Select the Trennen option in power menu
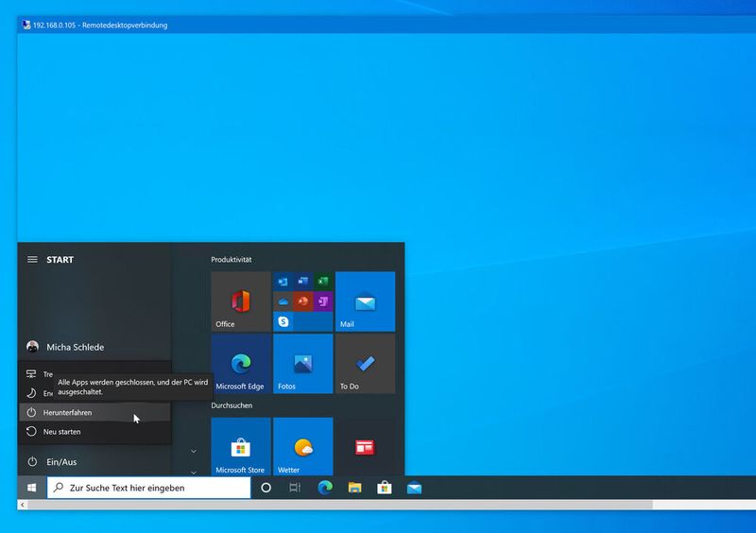Viewport: 756px width, 533px height. click(x=37, y=374)
